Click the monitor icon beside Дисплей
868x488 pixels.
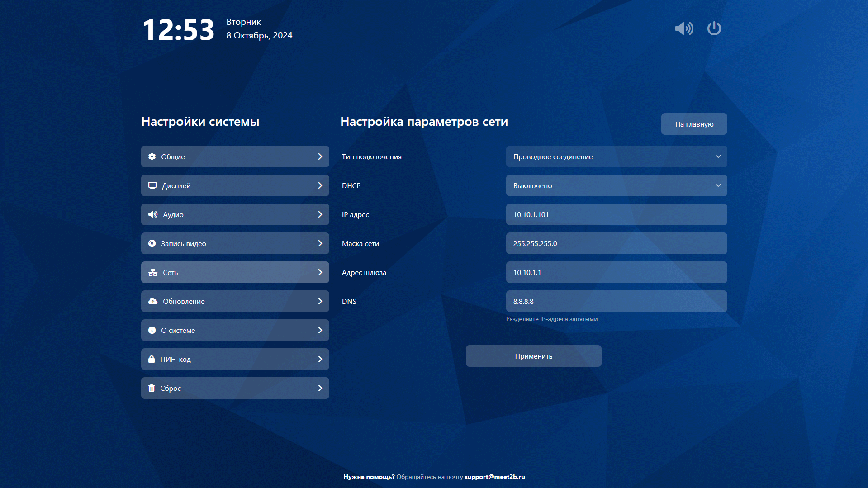click(152, 185)
